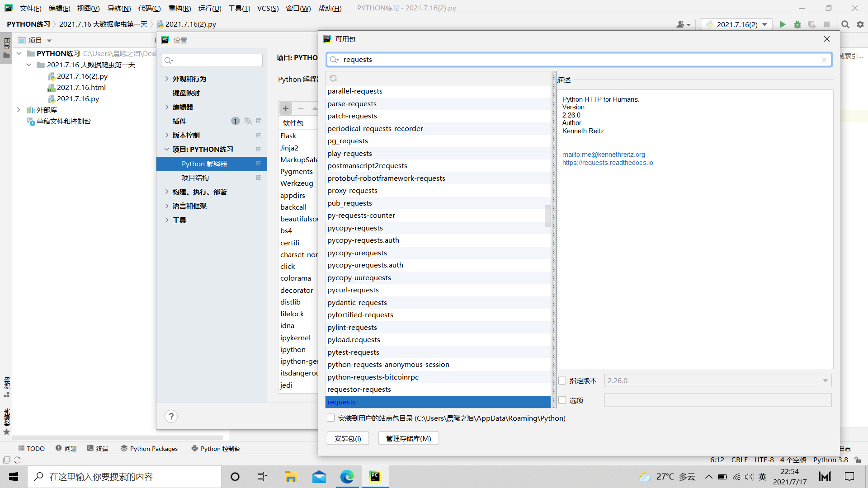868x488 pixels.
Task: Open the version dropdown showing 2.26.0
Action: (x=826, y=380)
